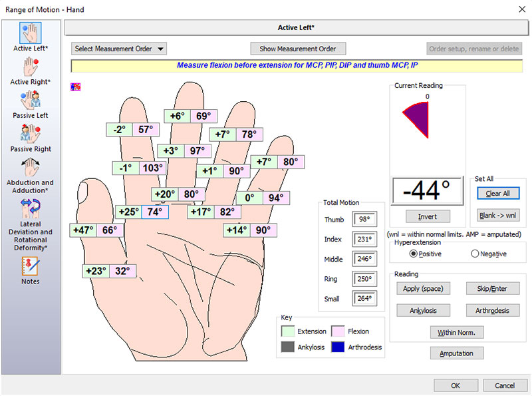Click the Show Measurement Order button
The height and width of the screenshot is (396, 532).
click(298, 49)
